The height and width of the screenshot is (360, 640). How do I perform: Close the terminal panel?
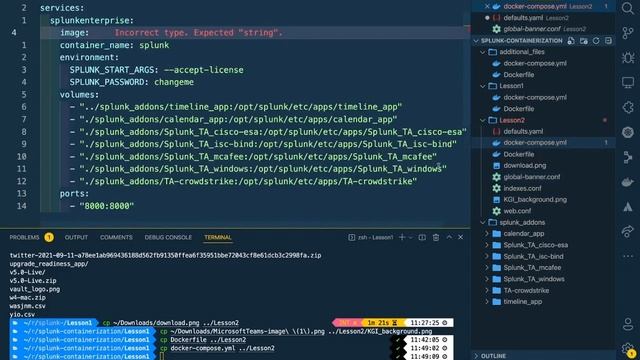[460, 237]
